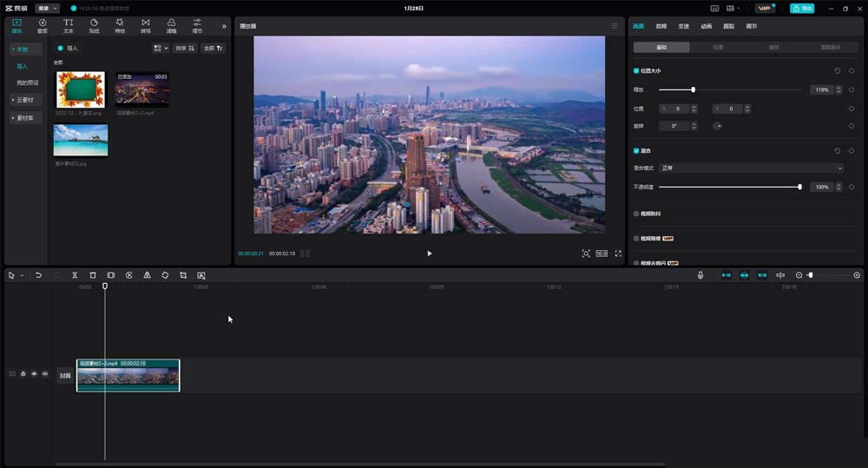Click the delete trash icon in timeline toolbar
868x468 pixels.
click(93, 275)
